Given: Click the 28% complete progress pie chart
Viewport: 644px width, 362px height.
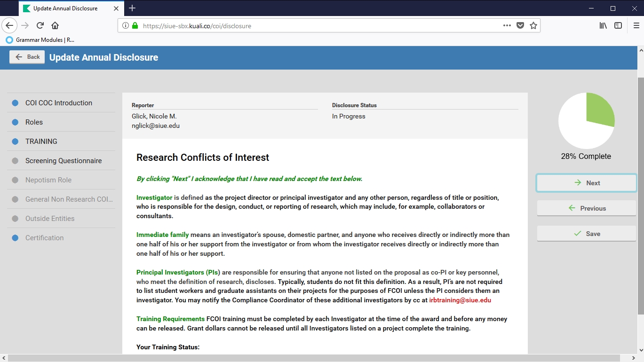Looking at the screenshot, I should click(x=586, y=121).
